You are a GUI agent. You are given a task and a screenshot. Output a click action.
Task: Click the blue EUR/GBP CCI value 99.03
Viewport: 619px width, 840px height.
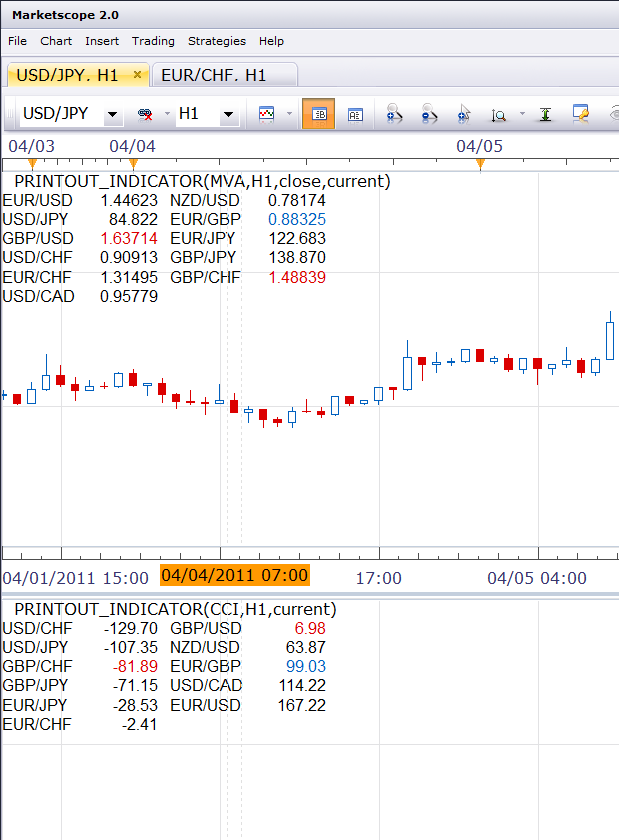[305, 666]
